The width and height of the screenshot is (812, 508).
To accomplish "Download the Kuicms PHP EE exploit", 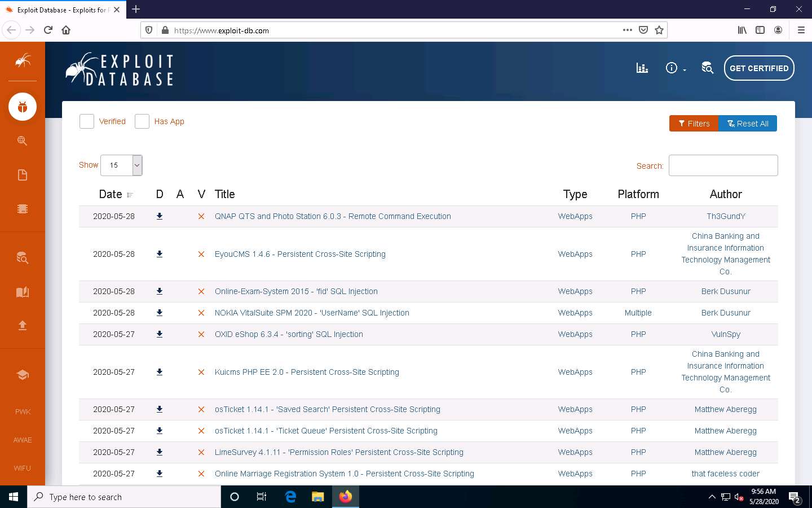I will (x=160, y=372).
